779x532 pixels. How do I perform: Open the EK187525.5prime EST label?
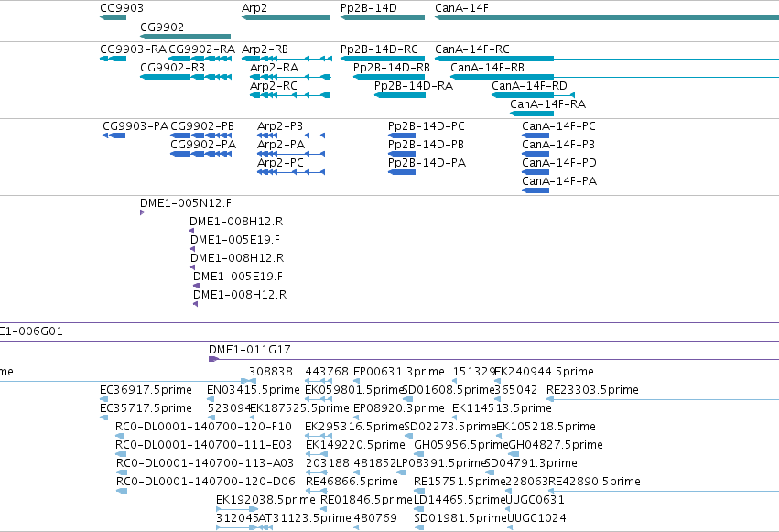tap(300, 408)
